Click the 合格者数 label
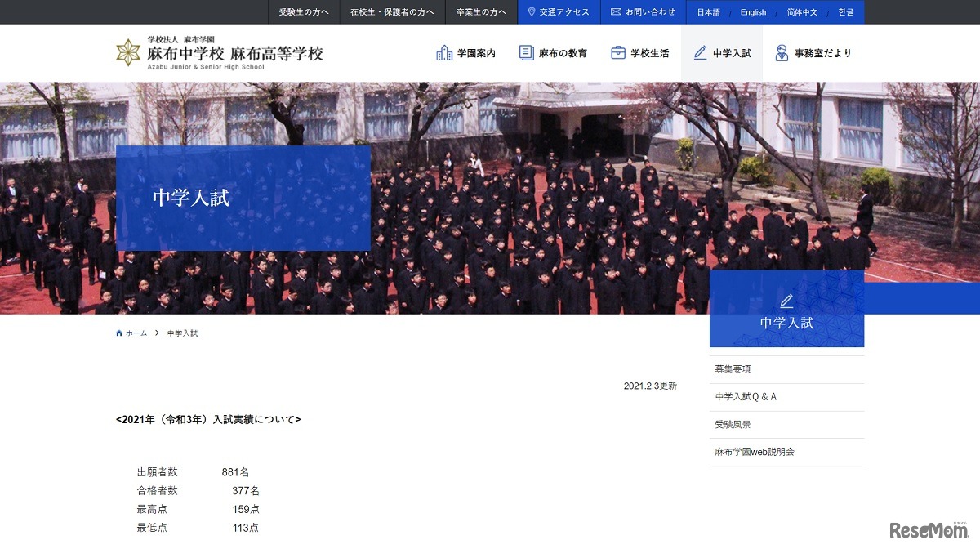The height and width of the screenshot is (549, 980). point(157,491)
